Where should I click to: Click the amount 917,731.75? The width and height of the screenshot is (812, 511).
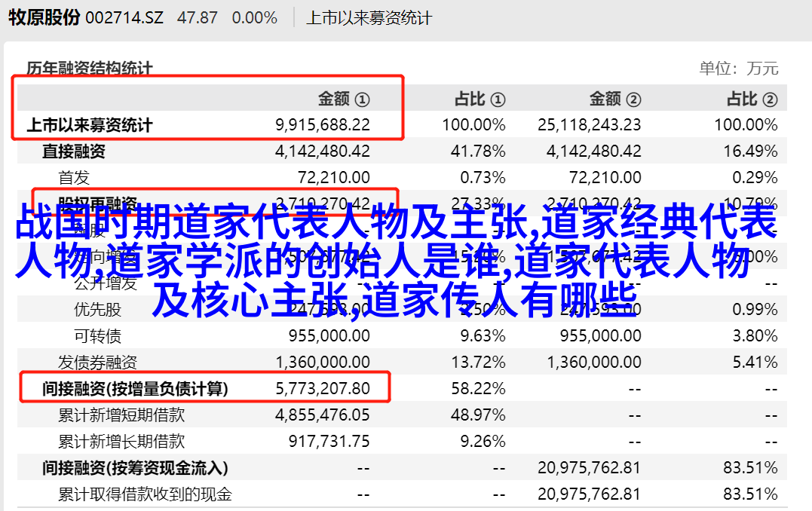click(x=329, y=442)
